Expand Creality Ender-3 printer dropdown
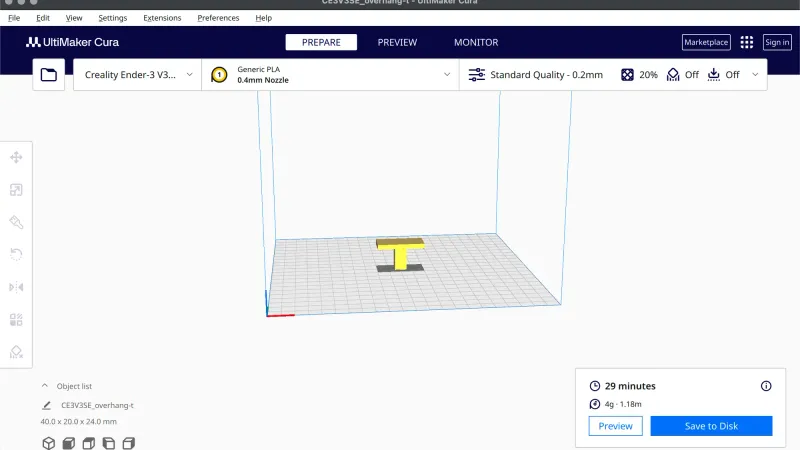The height and width of the screenshot is (450, 800). [137, 74]
